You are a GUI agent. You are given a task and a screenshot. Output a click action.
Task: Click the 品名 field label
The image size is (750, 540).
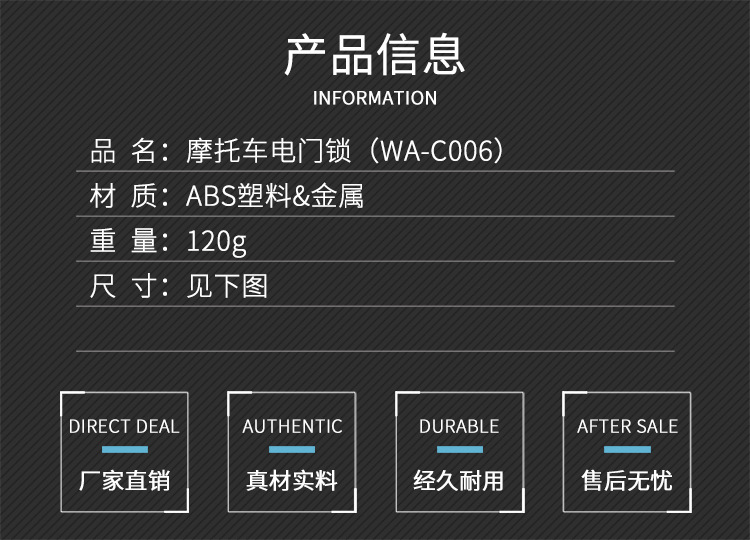(x=123, y=151)
